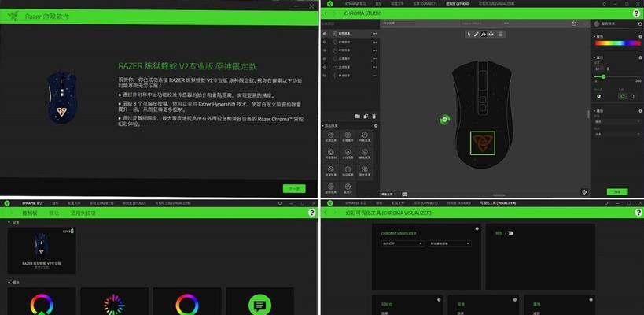Image resolution: width=644 pixels, height=315 pixels.
Task: Open the second dropdown in playback section
Action: tap(618, 134)
